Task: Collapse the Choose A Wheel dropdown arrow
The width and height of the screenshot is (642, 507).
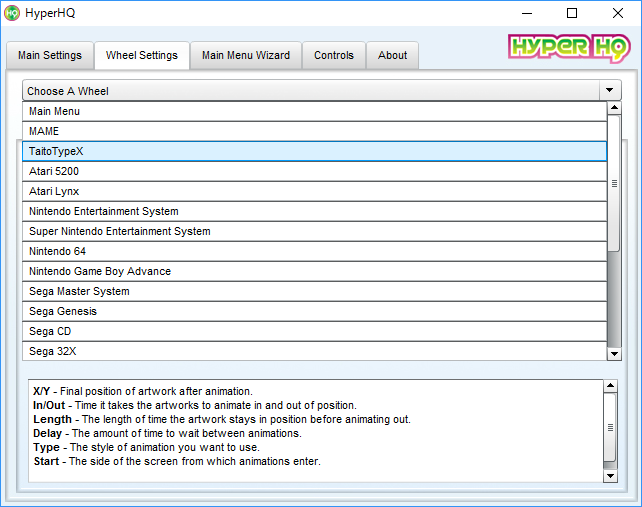Action: (x=610, y=90)
